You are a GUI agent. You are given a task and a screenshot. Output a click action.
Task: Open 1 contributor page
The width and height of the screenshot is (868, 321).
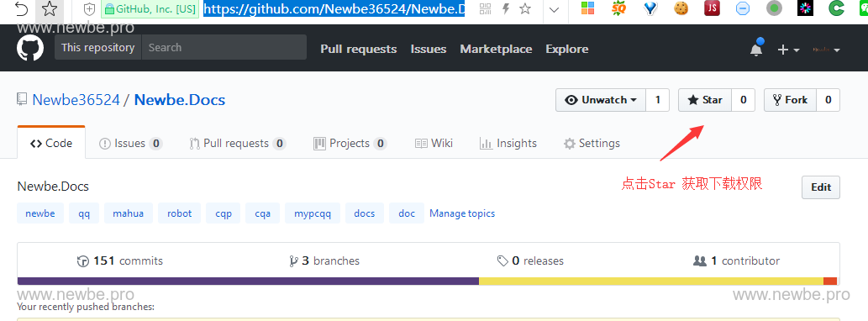point(736,260)
